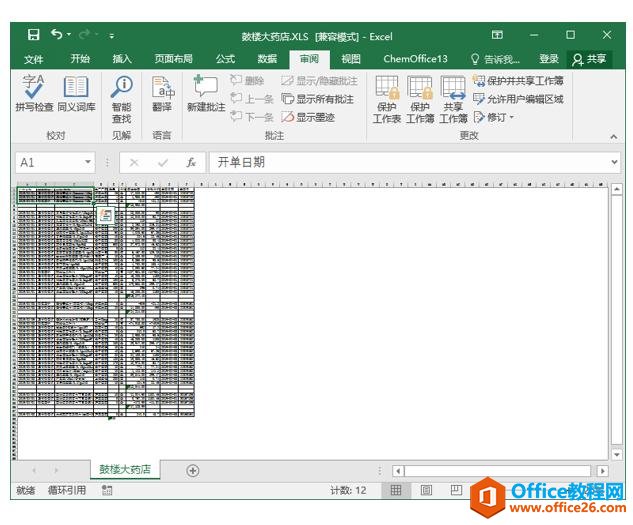Click the horizontal scrollbar track
The height and width of the screenshot is (525, 633).
click(x=498, y=471)
